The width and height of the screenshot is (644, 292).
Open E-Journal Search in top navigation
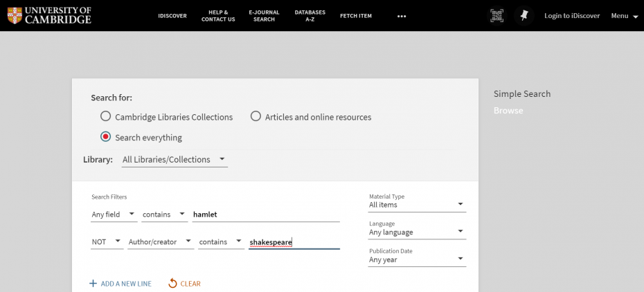pyautogui.click(x=265, y=16)
